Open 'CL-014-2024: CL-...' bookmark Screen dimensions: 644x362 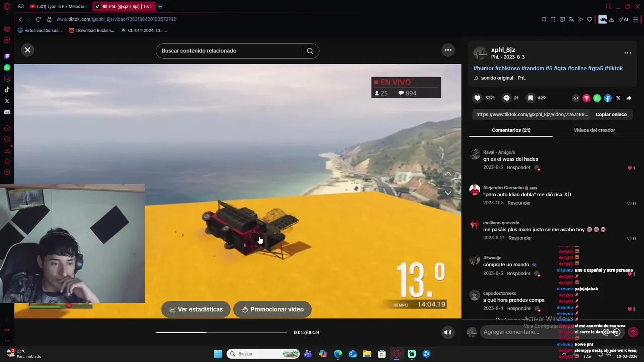pyautogui.click(x=144, y=30)
